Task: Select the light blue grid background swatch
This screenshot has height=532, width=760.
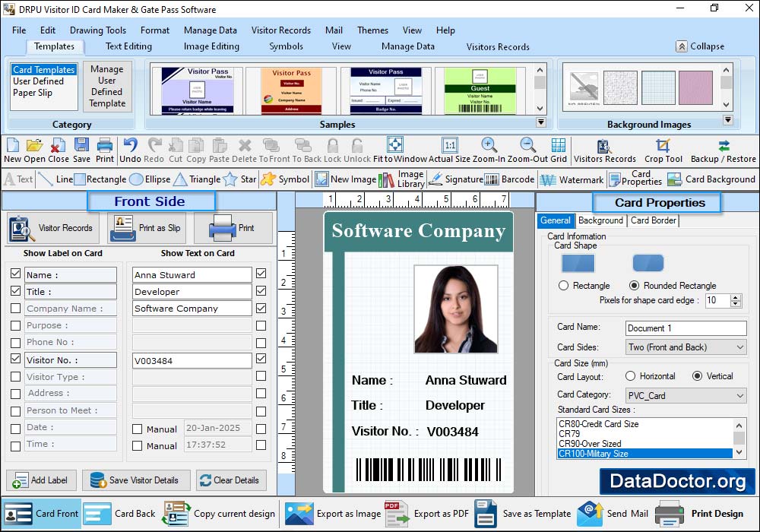Action: (658, 87)
